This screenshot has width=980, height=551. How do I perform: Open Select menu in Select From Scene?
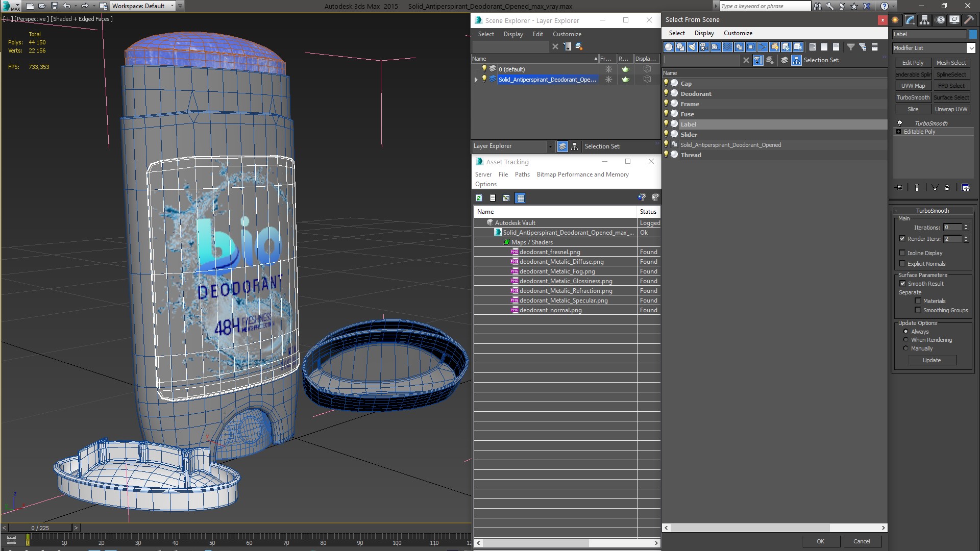[x=677, y=33]
